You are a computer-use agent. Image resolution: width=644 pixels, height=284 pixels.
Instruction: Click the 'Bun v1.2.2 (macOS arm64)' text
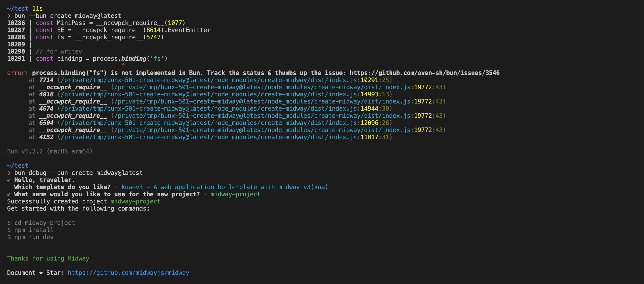50,151
